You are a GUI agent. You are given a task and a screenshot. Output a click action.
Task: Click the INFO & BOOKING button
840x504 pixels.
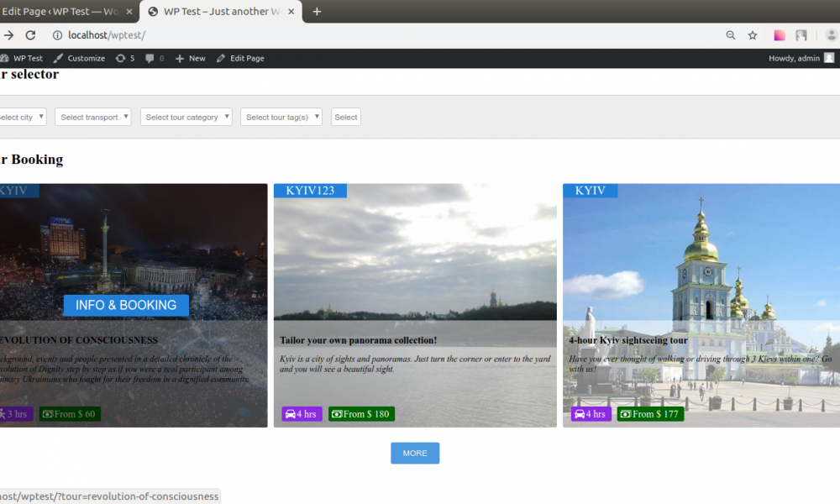[126, 306]
